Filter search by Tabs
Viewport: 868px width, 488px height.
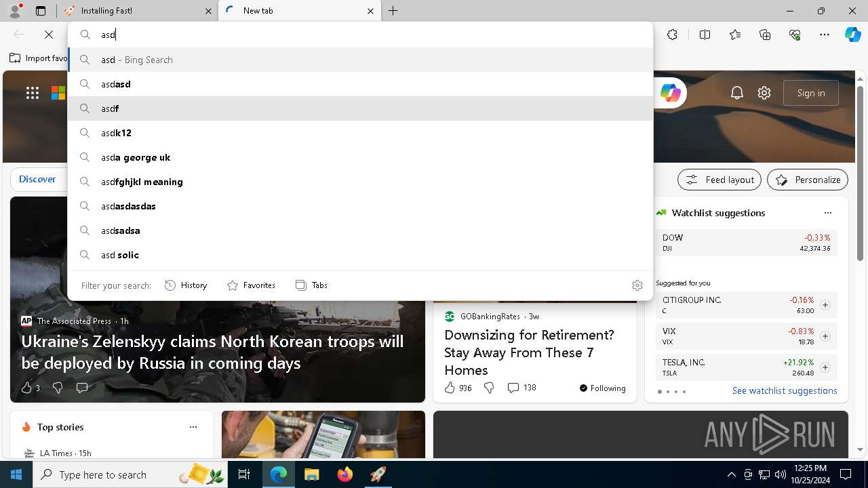pos(311,285)
